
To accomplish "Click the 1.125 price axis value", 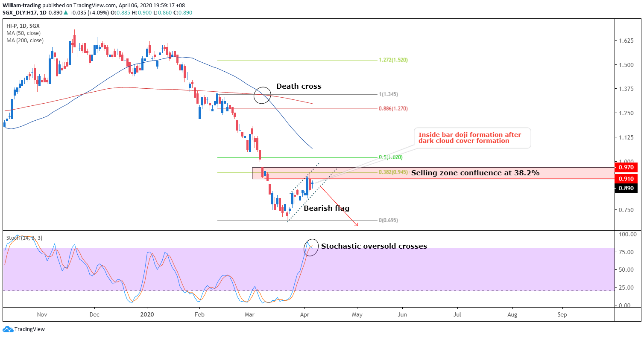I will click(x=626, y=137).
